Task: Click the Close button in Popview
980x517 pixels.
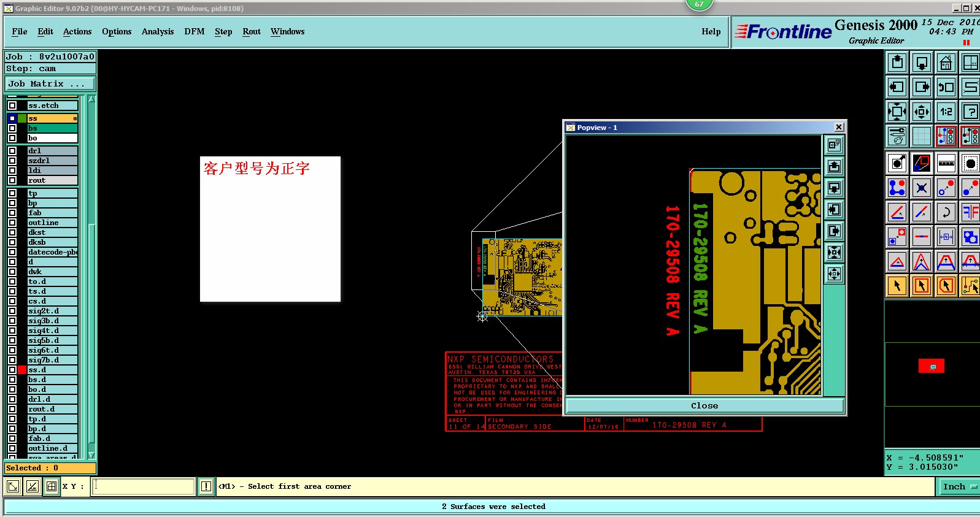Action: (704, 406)
